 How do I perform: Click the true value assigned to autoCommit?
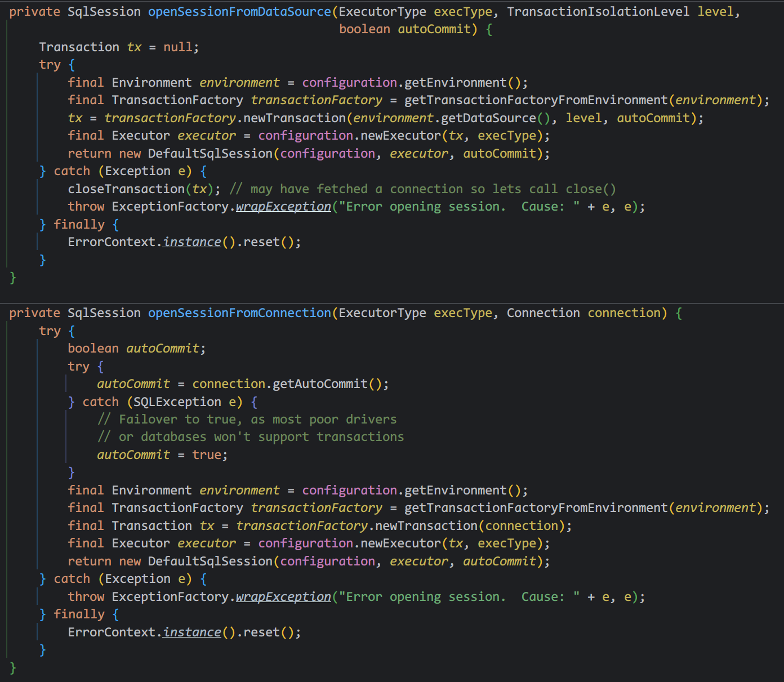pyautogui.click(x=207, y=455)
